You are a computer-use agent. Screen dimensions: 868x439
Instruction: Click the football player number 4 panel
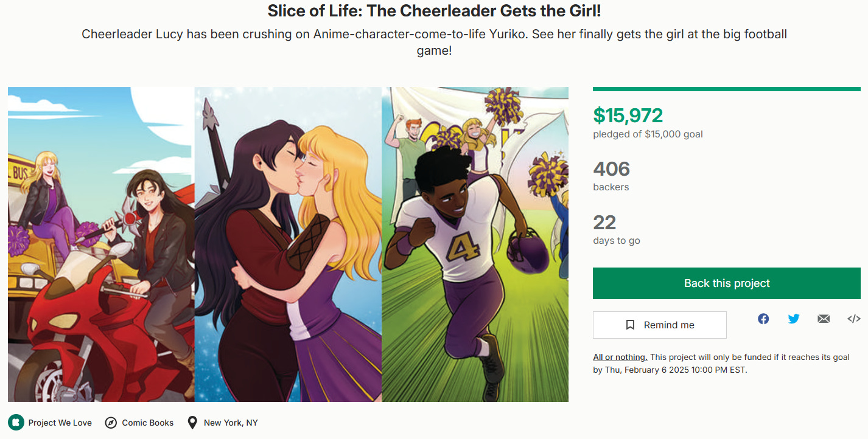(475, 244)
